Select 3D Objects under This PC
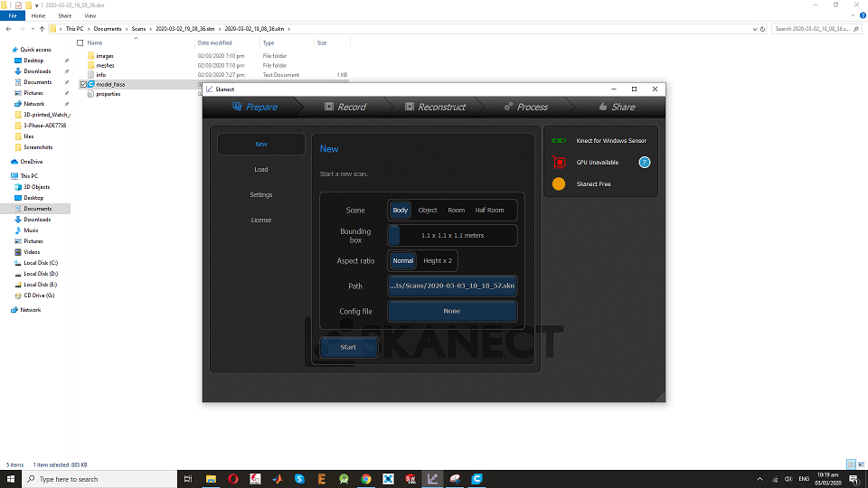The image size is (868, 488). (x=36, y=187)
